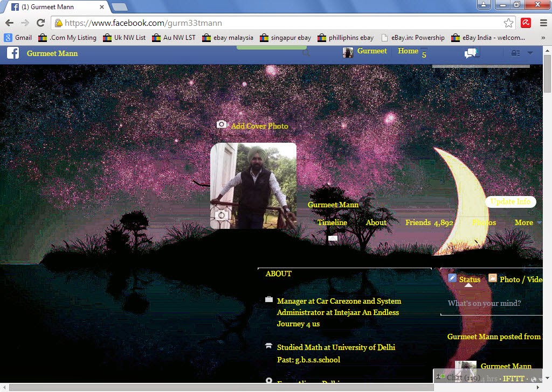Click Studied Math at University of Delhi
Screen dimensions: 552x392
coord(336,347)
